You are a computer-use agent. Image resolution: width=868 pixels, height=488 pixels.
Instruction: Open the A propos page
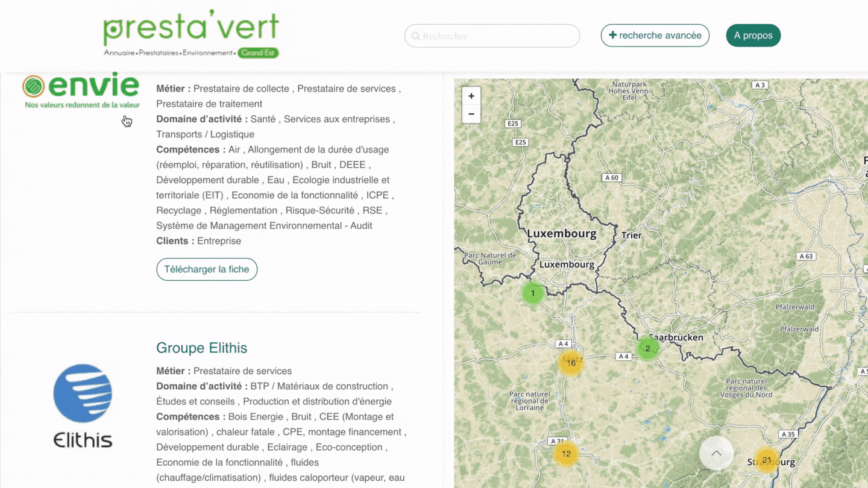[x=753, y=36]
